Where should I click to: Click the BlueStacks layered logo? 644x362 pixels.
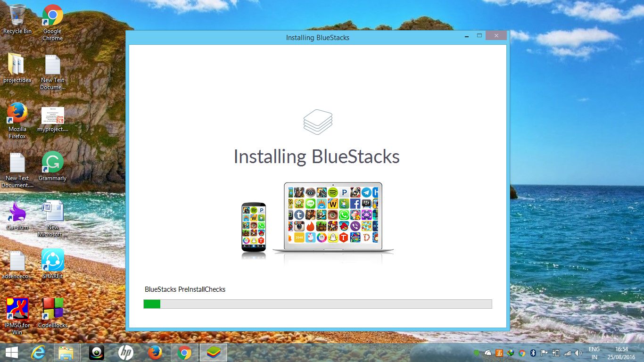318,122
